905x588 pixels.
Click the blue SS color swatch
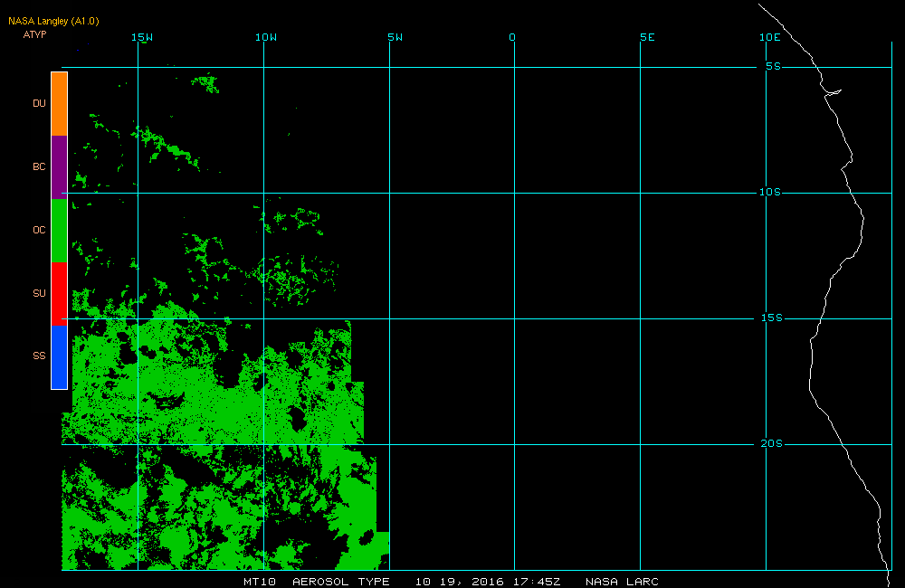pyautogui.click(x=60, y=357)
